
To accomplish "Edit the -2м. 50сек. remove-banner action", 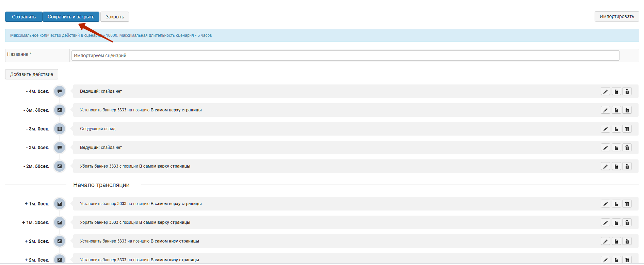I will pos(605,166).
